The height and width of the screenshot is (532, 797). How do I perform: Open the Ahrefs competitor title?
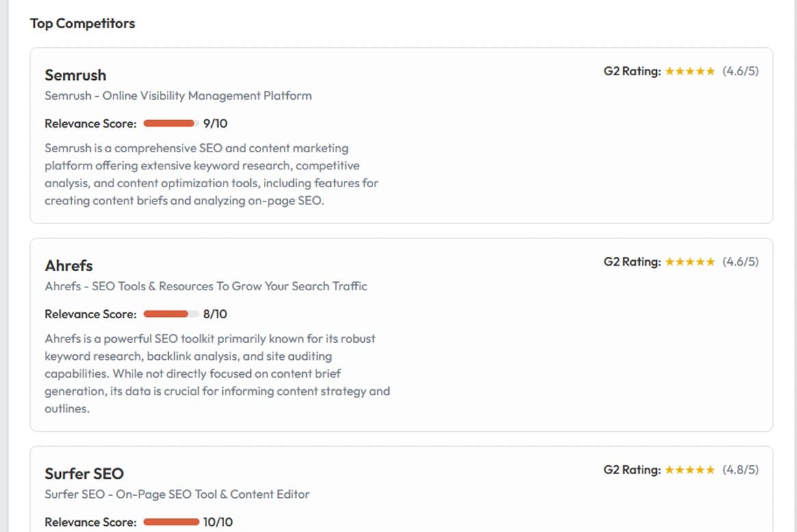pyautogui.click(x=68, y=266)
